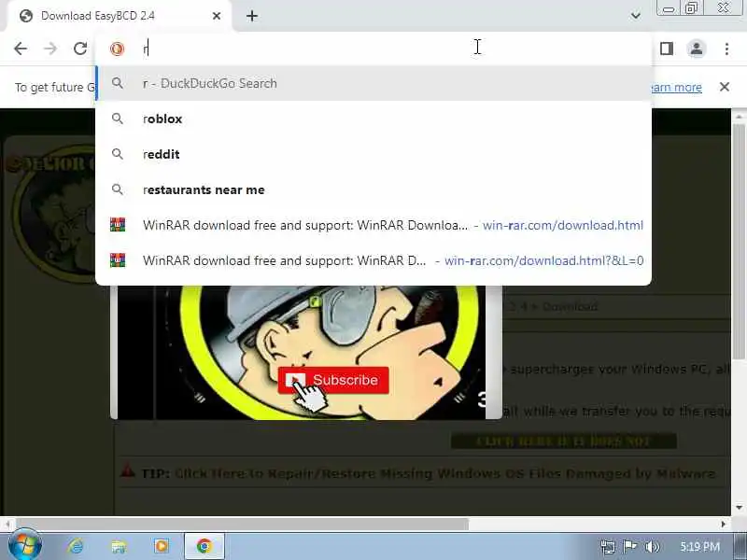Launch Internet Explorer from the taskbar

(76, 546)
